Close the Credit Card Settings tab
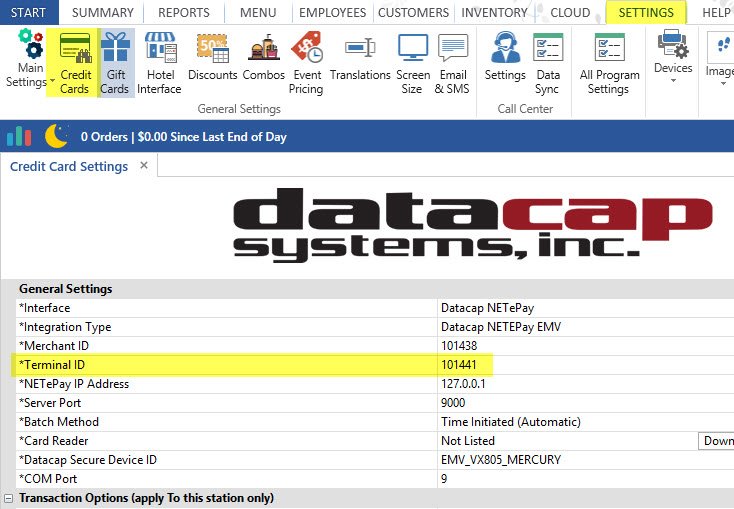 [144, 165]
